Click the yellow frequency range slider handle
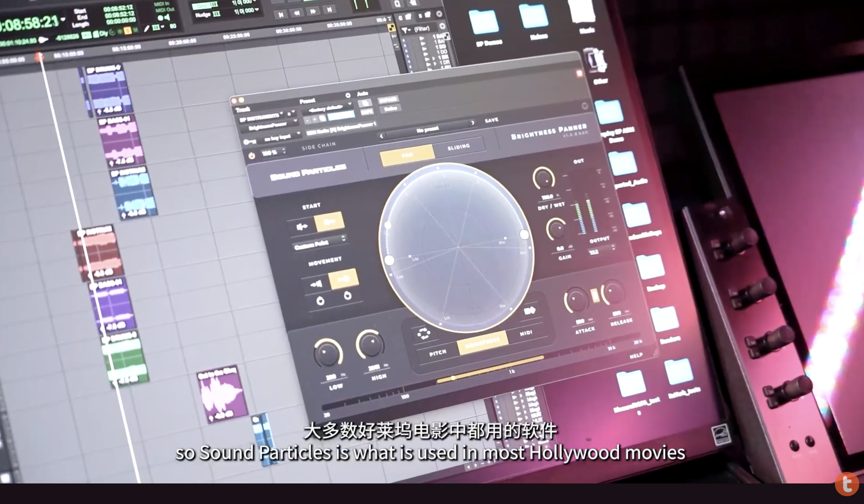This screenshot has height=504, width=864. tap(453, 378)
